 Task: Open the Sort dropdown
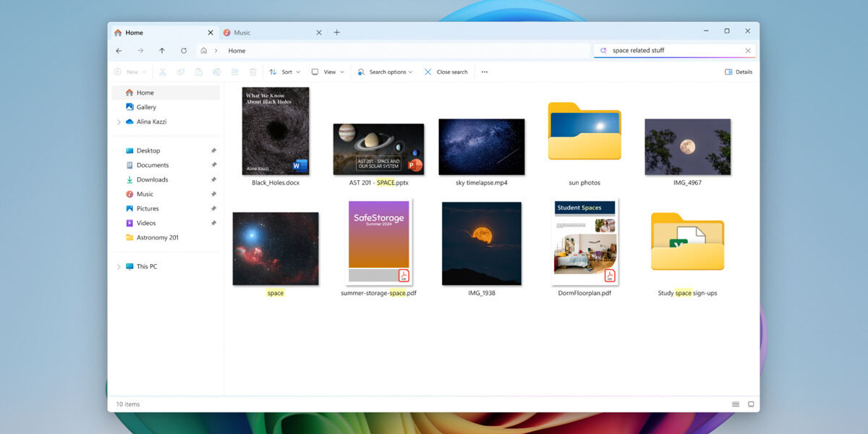[x=284, y=72]
